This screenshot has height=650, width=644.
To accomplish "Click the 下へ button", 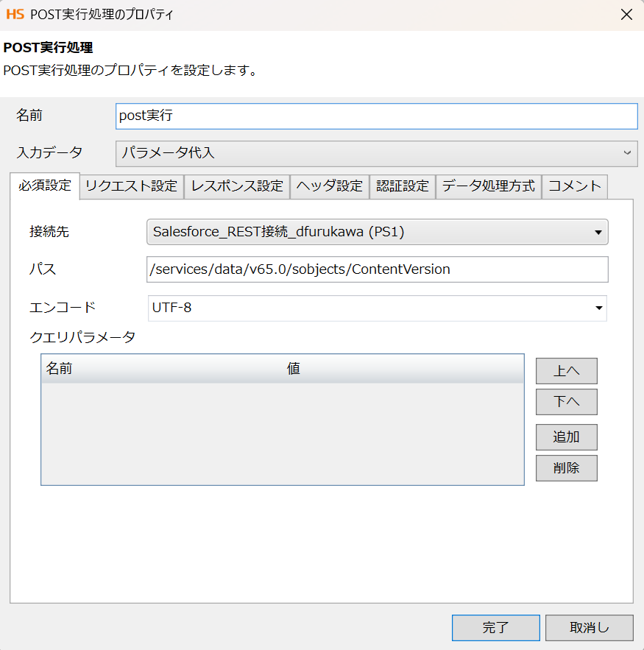I will click(x=566, y=402).
